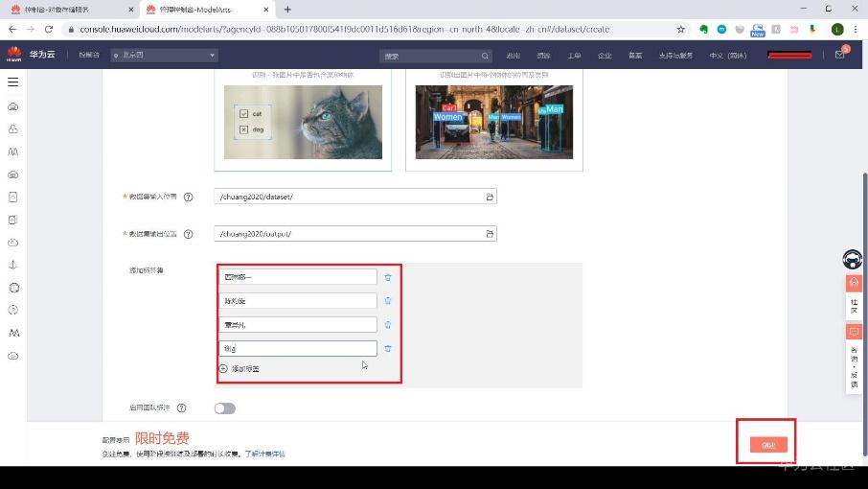This screenshot has width=868, height=489.
Task: Open the hamburger menu in the sidebar
Action: click(13, 82)
